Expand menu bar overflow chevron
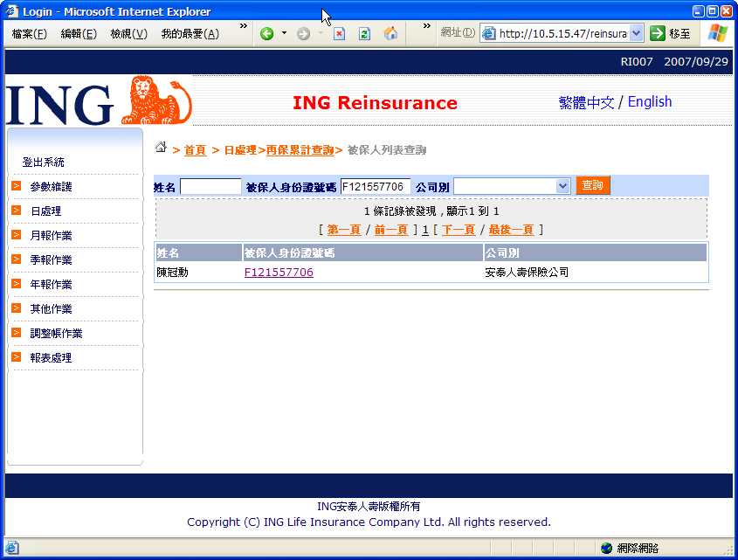 coord(244,26)
